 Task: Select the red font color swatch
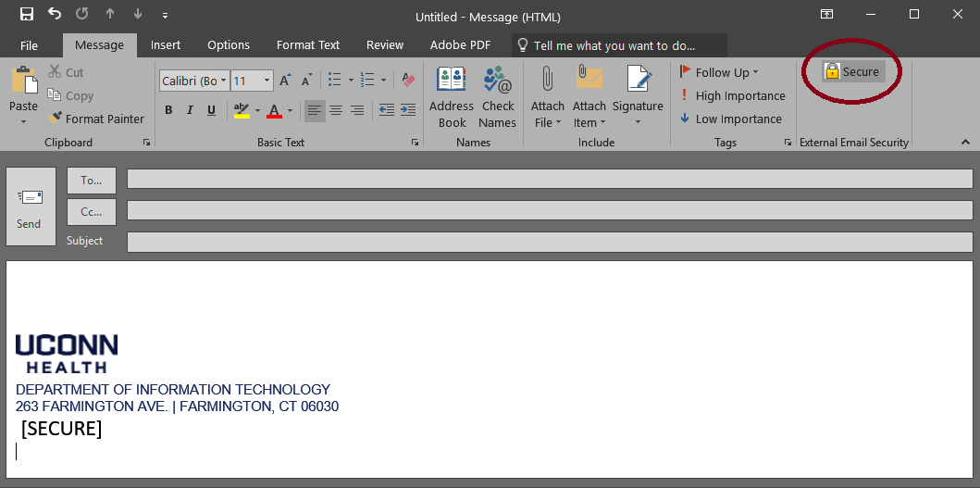click(274, 111)
